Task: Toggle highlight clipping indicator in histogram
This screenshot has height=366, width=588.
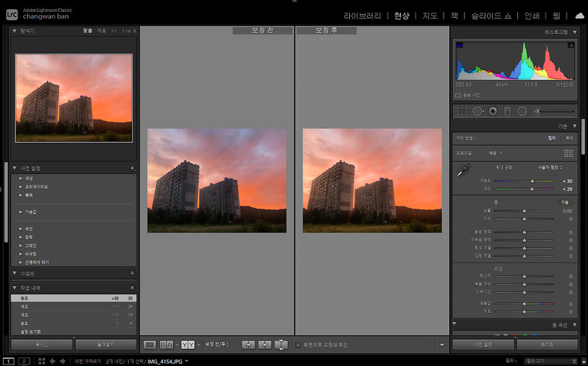Action: click(x=571, y=45)
